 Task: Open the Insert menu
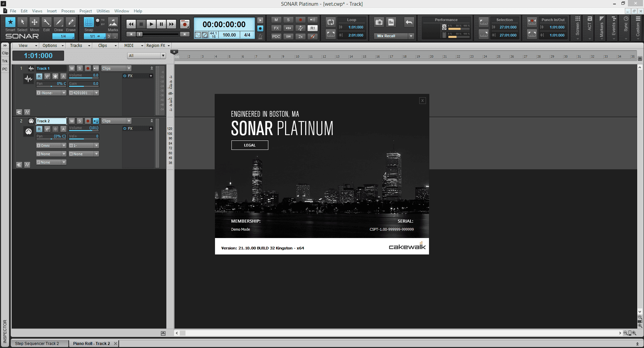tap(52, 11)
